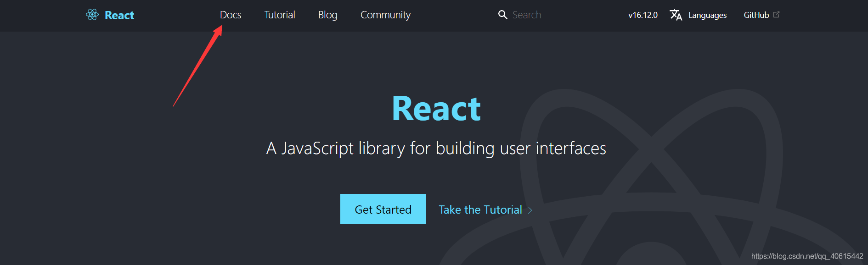Open the Community nav item
This screenshot has width=868, height=265.
coord(385,15)
